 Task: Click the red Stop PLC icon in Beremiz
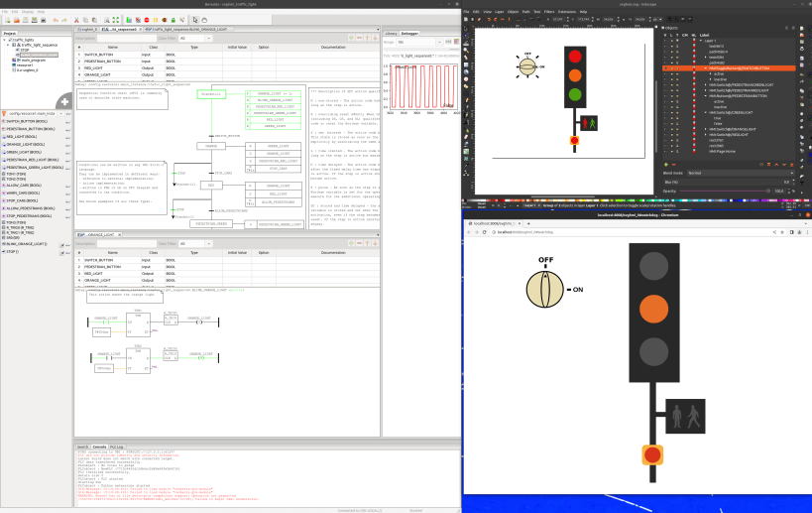pos(147,20)
